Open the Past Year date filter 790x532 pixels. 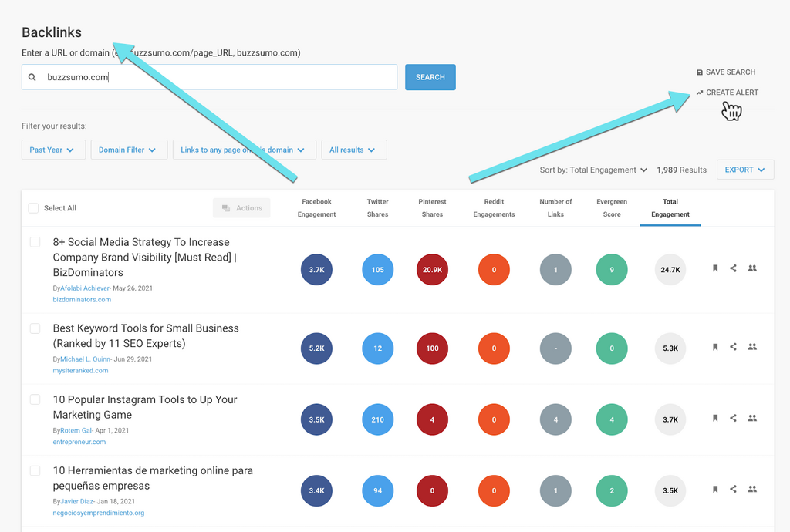[52, 150]
